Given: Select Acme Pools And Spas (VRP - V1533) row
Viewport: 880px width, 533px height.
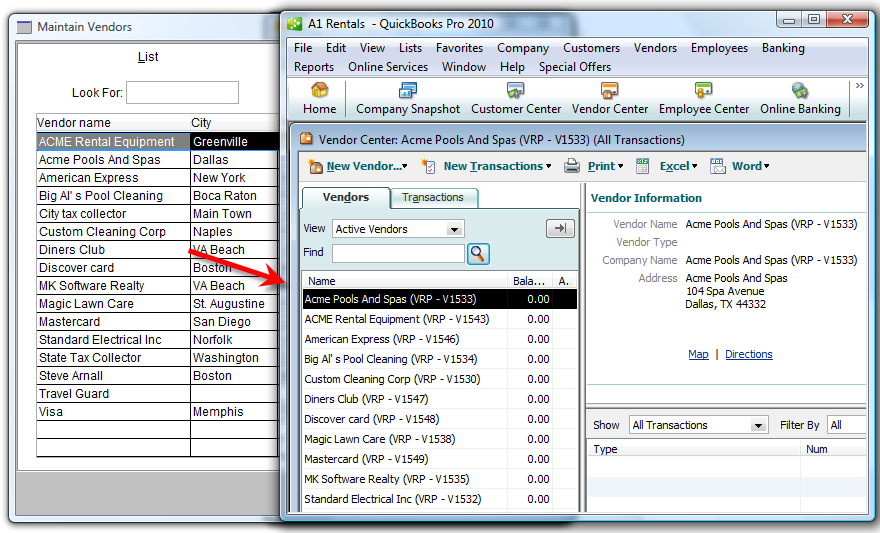Looking at the screenshot, I should pos(439,299).
